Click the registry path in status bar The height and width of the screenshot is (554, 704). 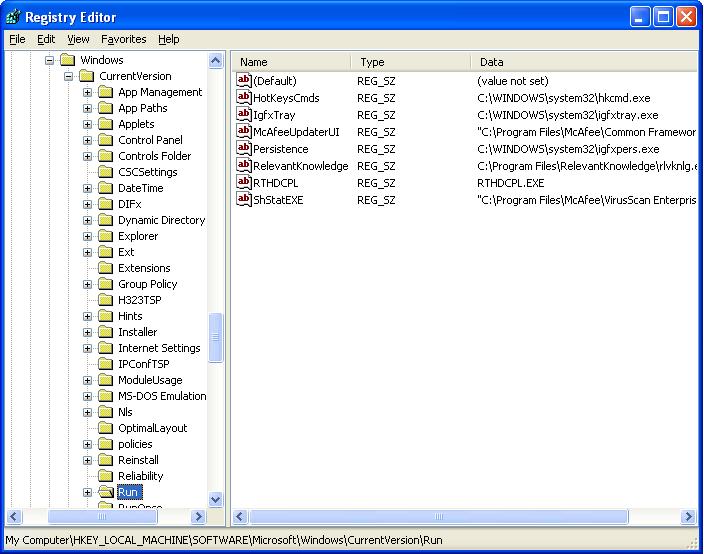pyautogui.click(x=224, y=540)
